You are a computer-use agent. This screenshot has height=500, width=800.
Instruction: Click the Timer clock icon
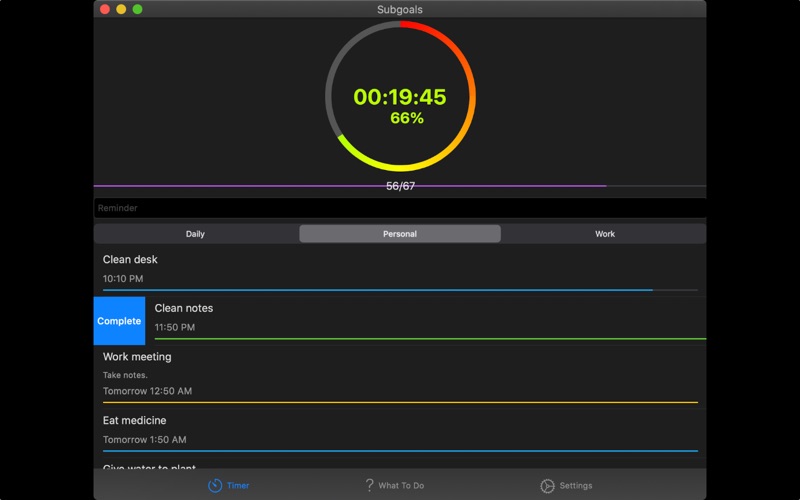[x=215, y=485]
